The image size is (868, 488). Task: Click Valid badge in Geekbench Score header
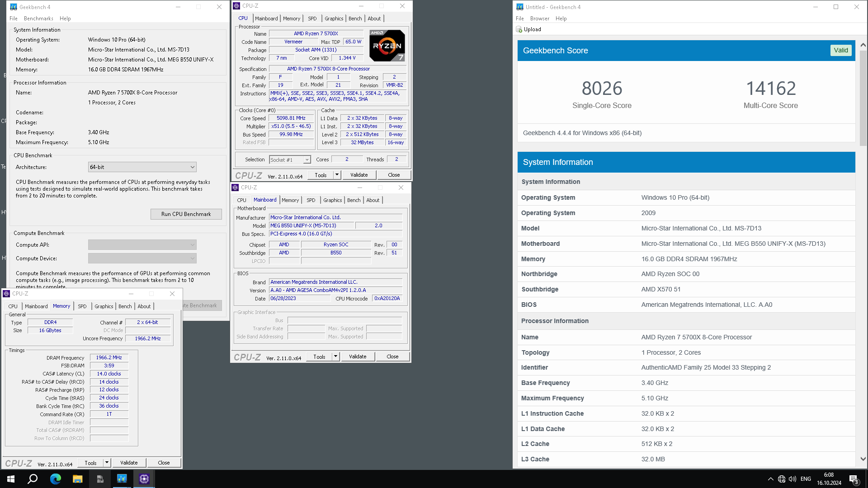[841, 50]
